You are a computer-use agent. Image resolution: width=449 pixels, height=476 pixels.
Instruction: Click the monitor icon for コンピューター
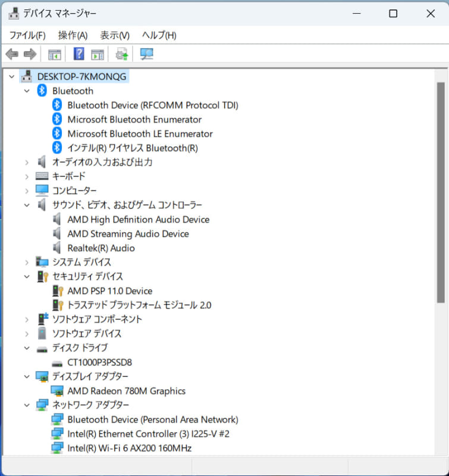point(42,190)
